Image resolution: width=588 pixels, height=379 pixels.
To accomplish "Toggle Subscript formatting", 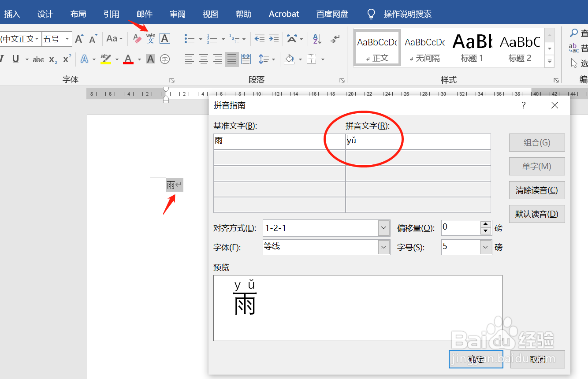I will (52, 59).
